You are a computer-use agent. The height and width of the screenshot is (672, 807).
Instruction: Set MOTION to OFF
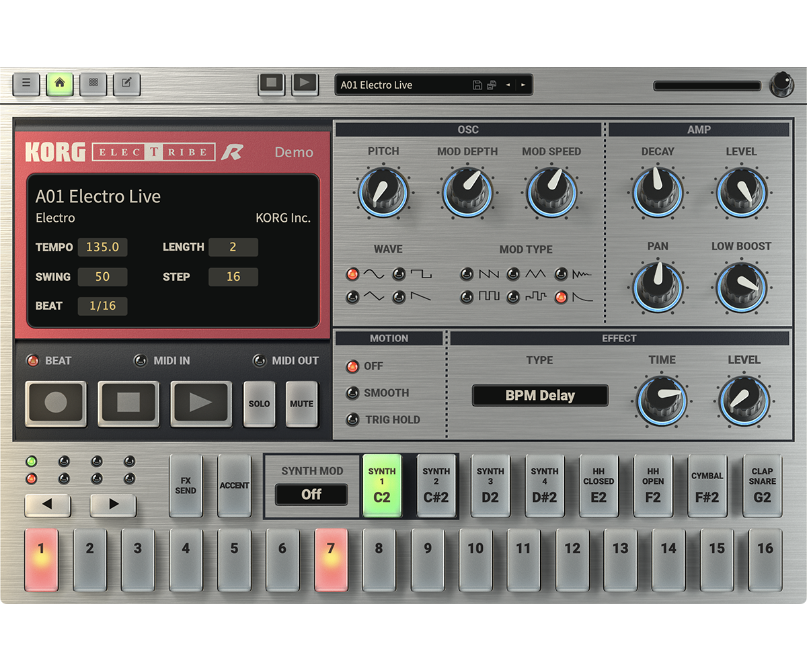352,366
